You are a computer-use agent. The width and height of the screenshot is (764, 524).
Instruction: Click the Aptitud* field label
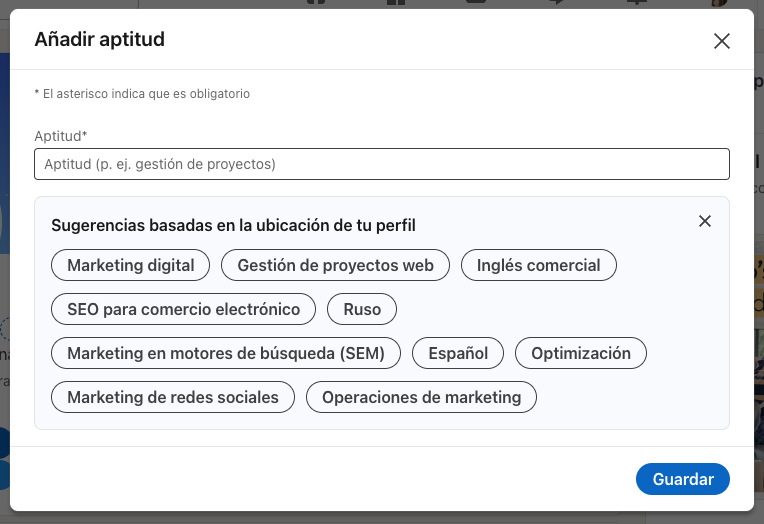point(61,135)
